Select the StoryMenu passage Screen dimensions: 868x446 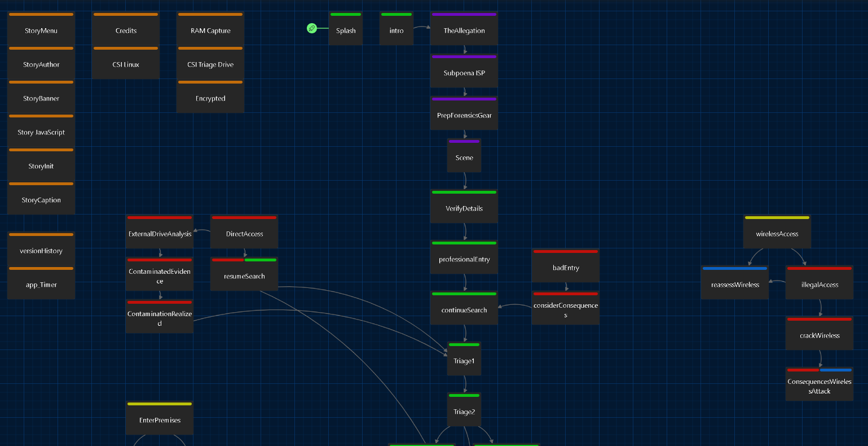click(x=41, y=28)
